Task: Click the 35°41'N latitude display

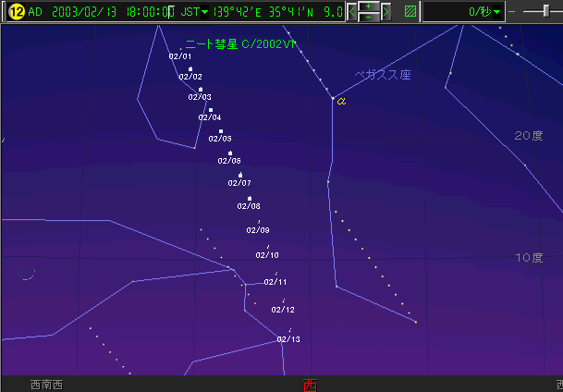Action: (x=290, y=12)
